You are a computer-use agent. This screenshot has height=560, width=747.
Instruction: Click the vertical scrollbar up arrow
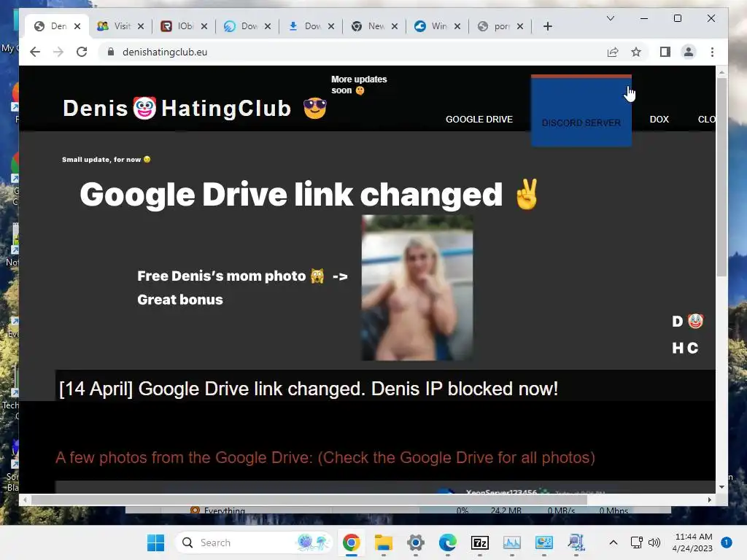click(x=721, y=73)
